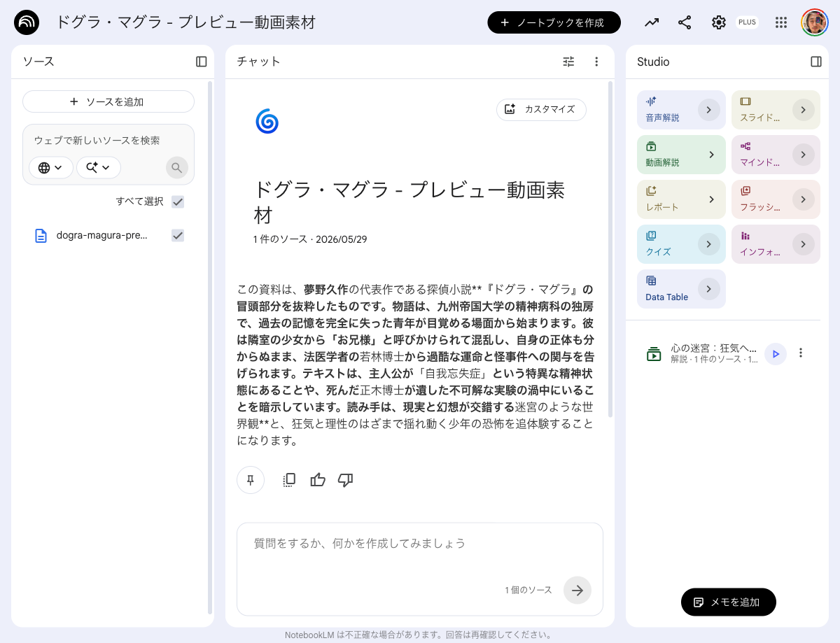Click the share icon in header
The width and height of the screenshot is (840, 643).
point(685,22)
